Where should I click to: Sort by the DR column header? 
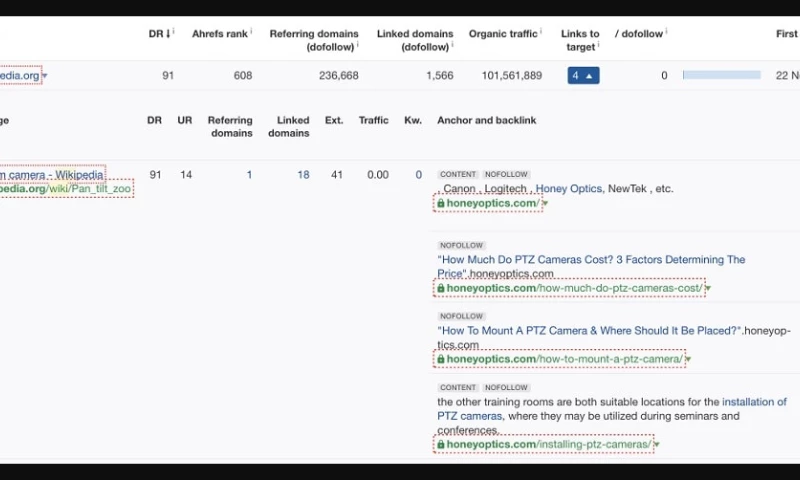point(159,34)
